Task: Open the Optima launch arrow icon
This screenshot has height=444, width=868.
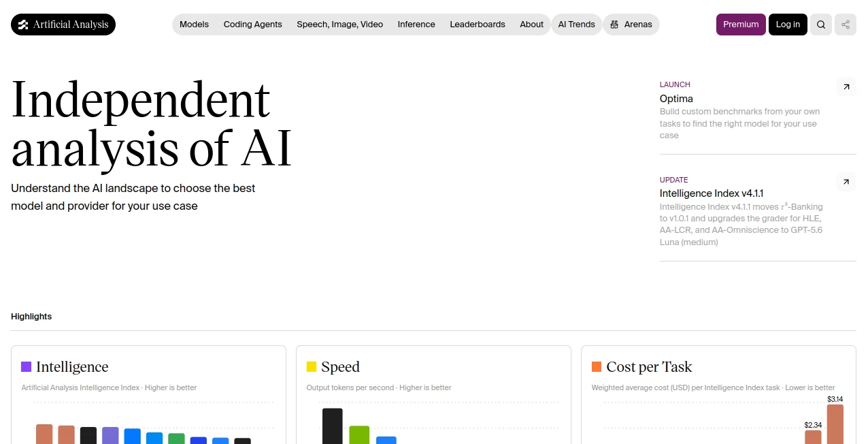Action: coord(846,86)
